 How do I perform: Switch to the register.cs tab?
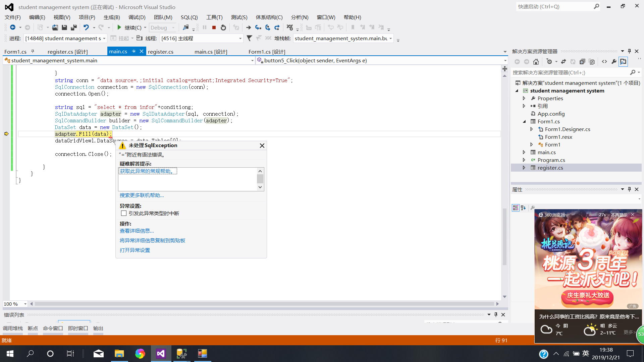161,52
